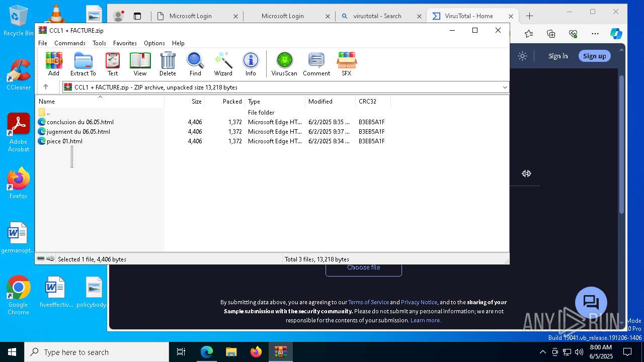Screen dimensions: 644x362
Task: Switch to virustotal - Search tab
Action: coord(381,16)
